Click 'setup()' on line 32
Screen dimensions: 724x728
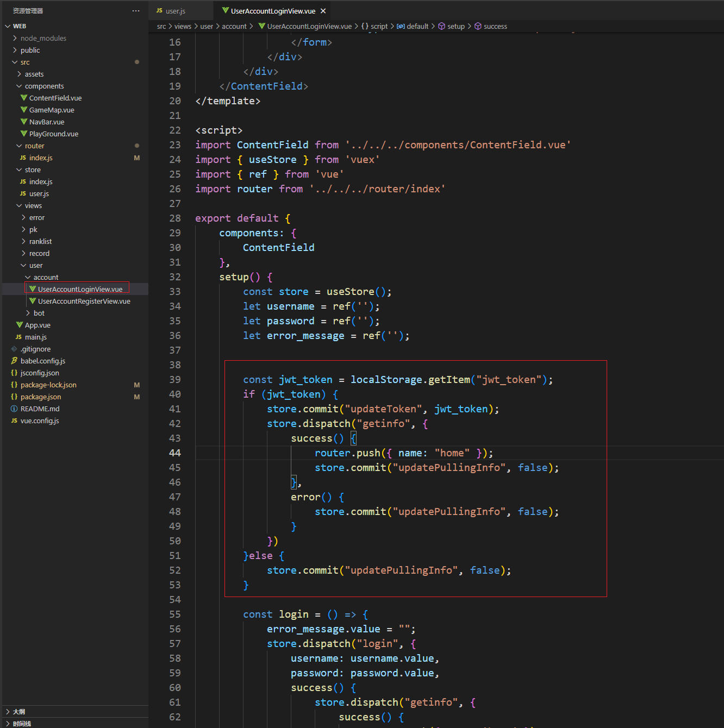point(240,277)
